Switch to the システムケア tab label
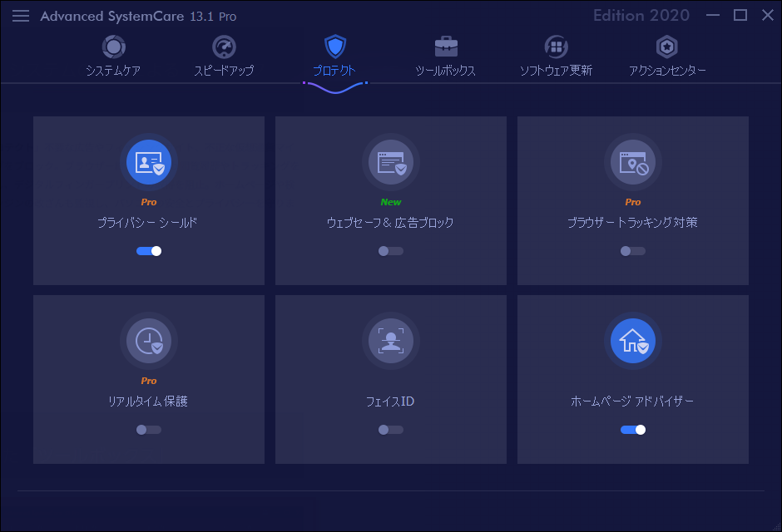 tap(113, 70)
